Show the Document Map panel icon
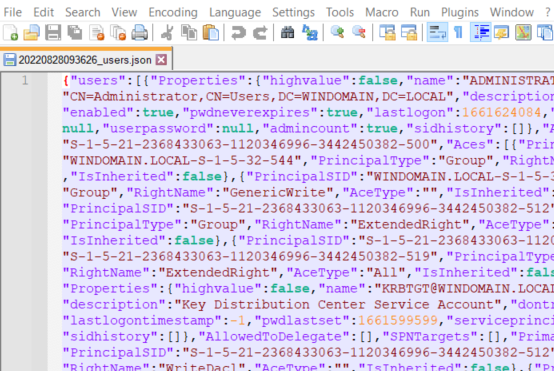This screenshot has height=371, width=554. tap(523, 33)
